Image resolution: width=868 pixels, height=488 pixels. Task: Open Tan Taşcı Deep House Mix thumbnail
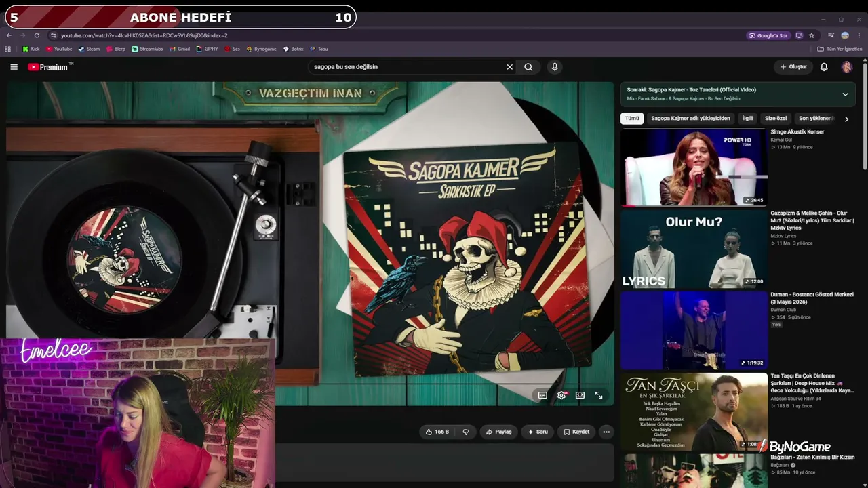pos(694,411)
